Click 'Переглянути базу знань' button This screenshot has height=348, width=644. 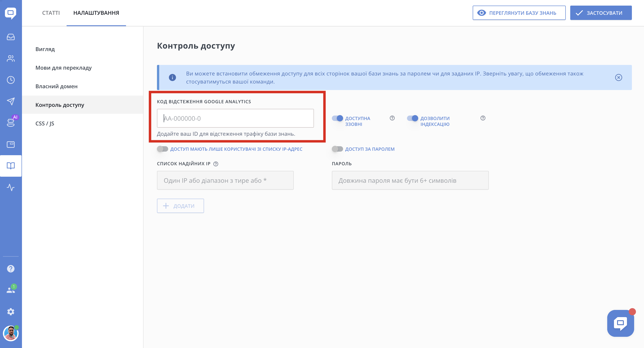pyautogui.click(x=519, y=13)
